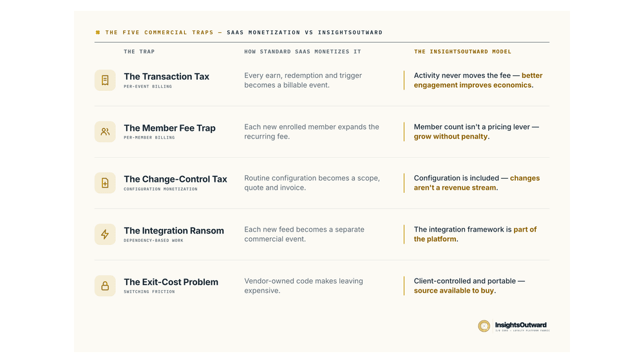Image resolution: width=644 pixels, height=363 pixels.
Task: Click highlighted 'source available to buy' text
Action: [454, 291]
